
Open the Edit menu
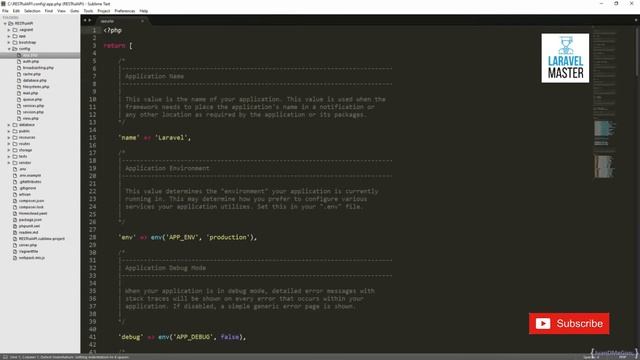coord(16,11)
